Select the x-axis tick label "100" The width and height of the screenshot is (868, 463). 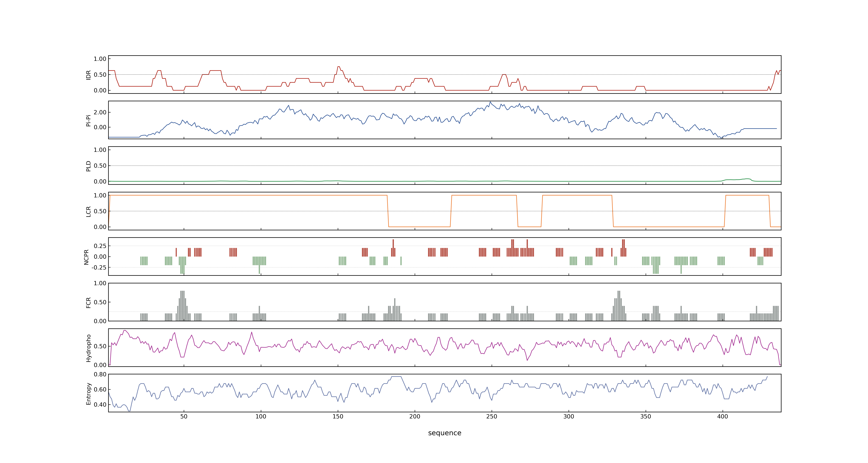click(x=261, y=416)
